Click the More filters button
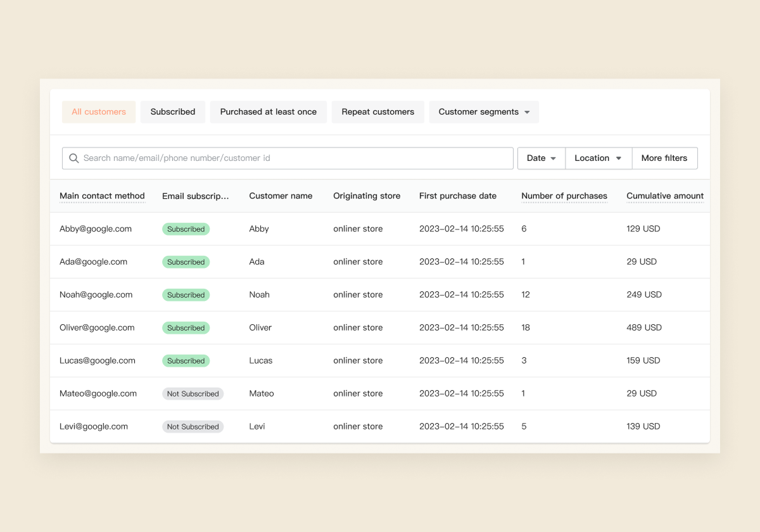The image size is (760, 532). 664,158
